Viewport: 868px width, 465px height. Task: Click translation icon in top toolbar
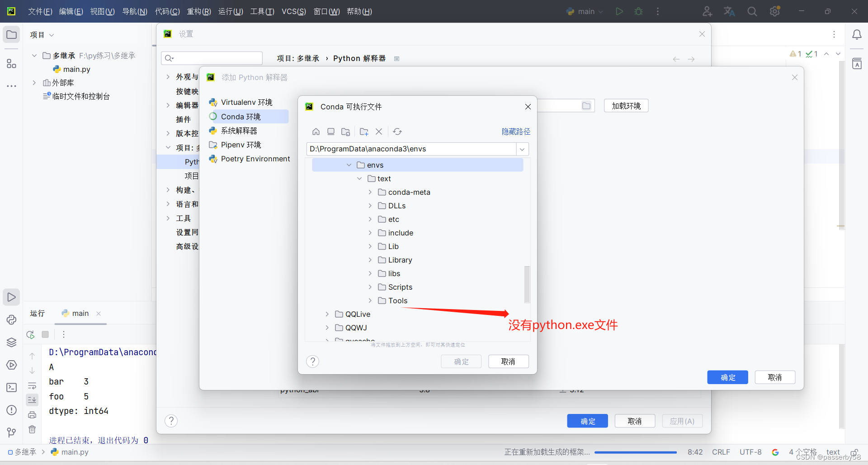click(729, 11)
